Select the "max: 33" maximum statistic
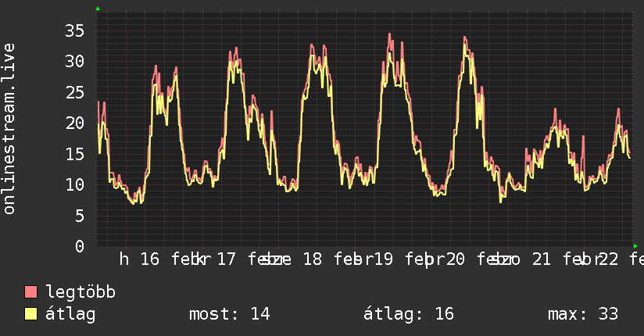The height and width of the screenshot is (336, 644). (583, 314)
